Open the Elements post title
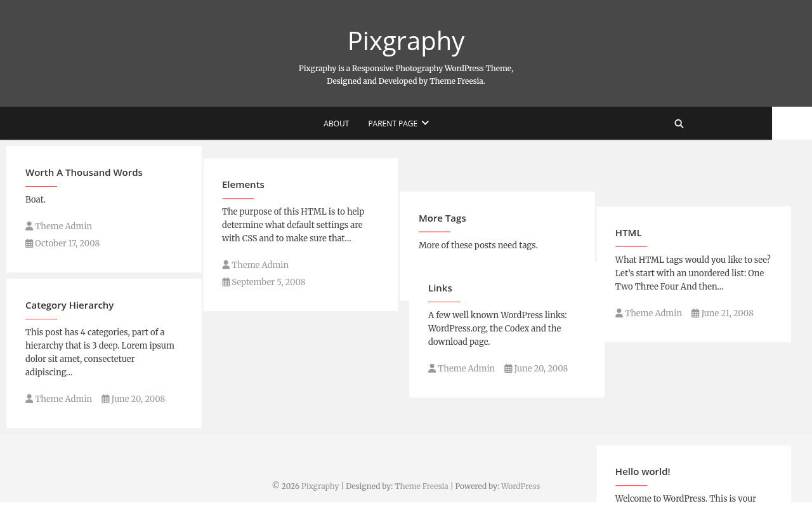This screenshot has height=508, width=812. point(243,184)
